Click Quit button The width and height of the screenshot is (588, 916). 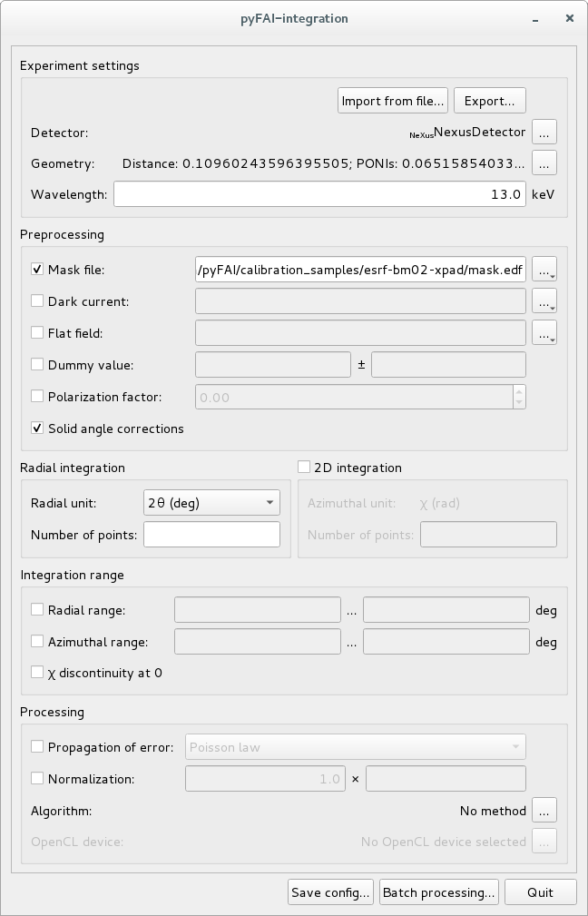(x=540, y=892)
